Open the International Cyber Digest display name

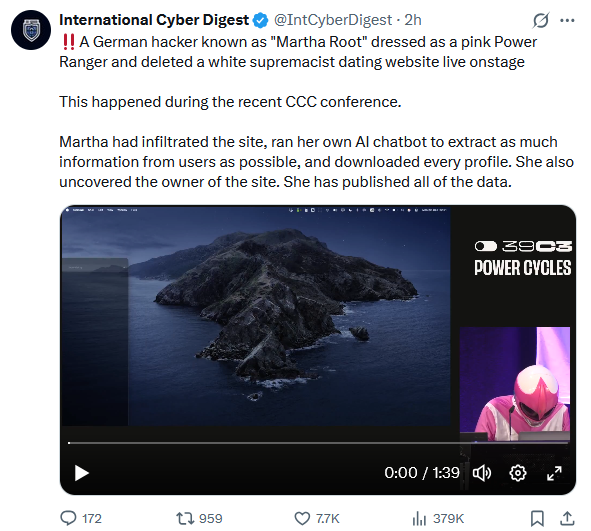[154, 20]
